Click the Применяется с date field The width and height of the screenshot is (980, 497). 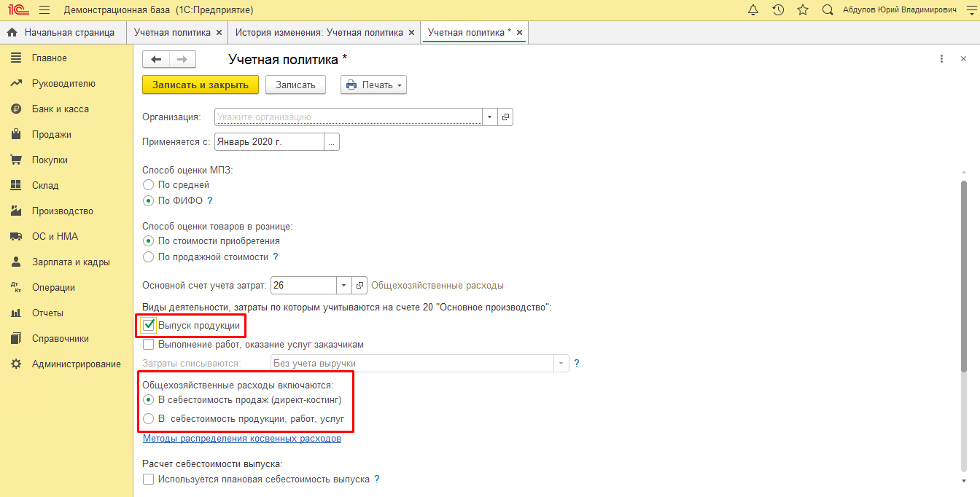[268, 142]
